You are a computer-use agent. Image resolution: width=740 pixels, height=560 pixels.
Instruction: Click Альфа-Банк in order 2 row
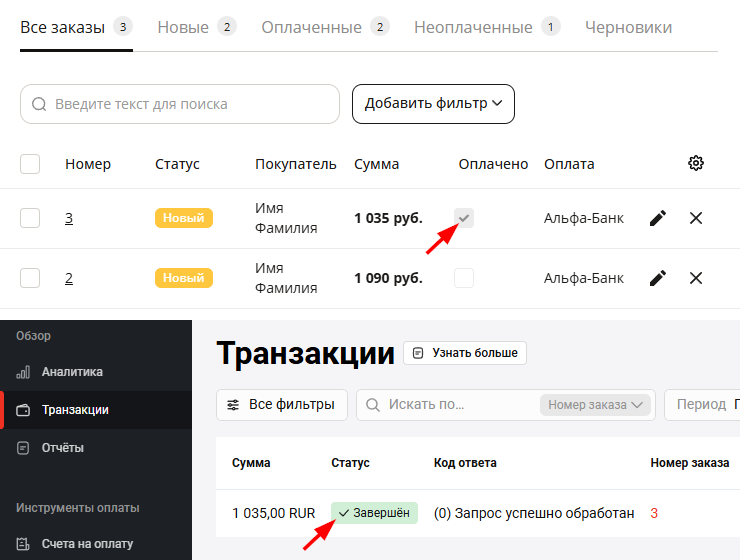tap(583, 278)
